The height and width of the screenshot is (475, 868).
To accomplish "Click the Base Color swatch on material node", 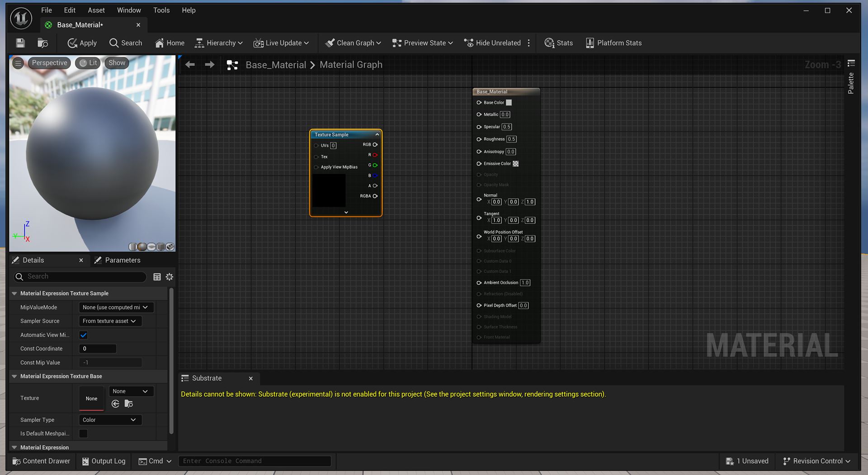I will coord(509,103).
